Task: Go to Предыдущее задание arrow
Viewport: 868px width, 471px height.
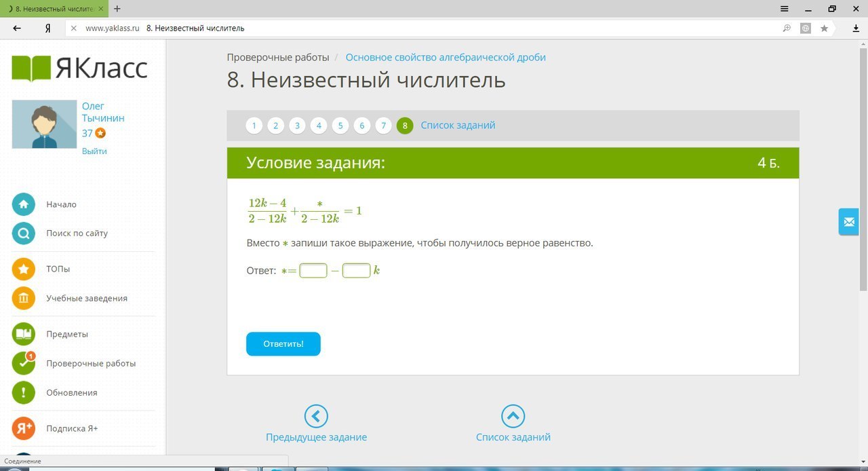Action: click(316, 416)
